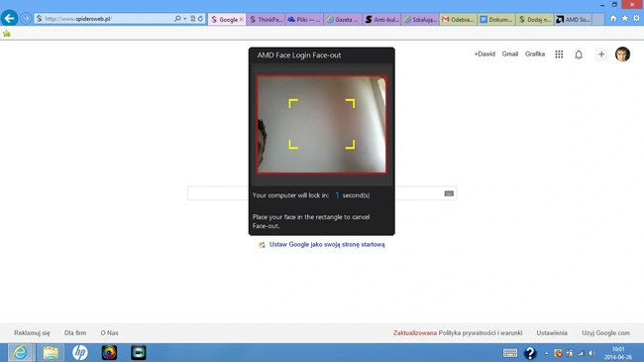Switch to the Gazeta tab

(342, 19)
